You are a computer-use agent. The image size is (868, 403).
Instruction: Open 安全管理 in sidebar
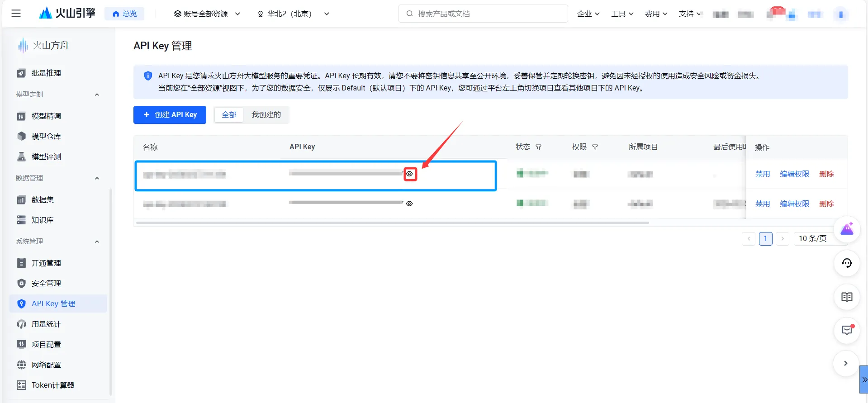(58, 283)
